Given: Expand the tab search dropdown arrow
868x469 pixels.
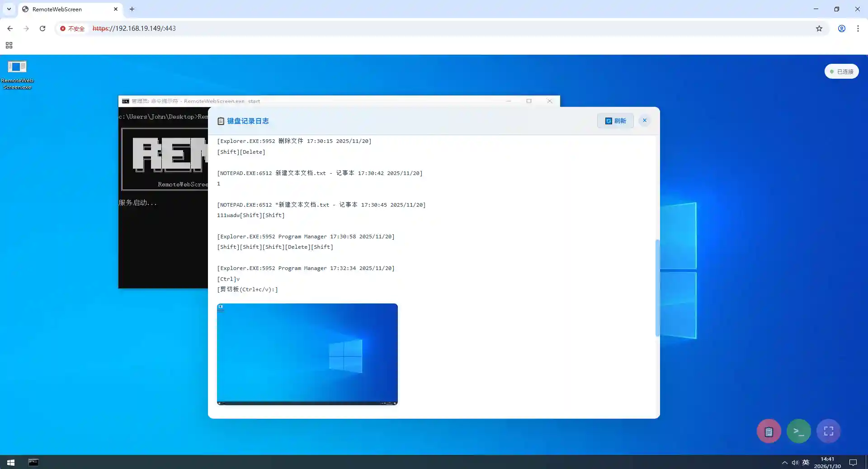Looking at the screenshot, I should [9, 9].
